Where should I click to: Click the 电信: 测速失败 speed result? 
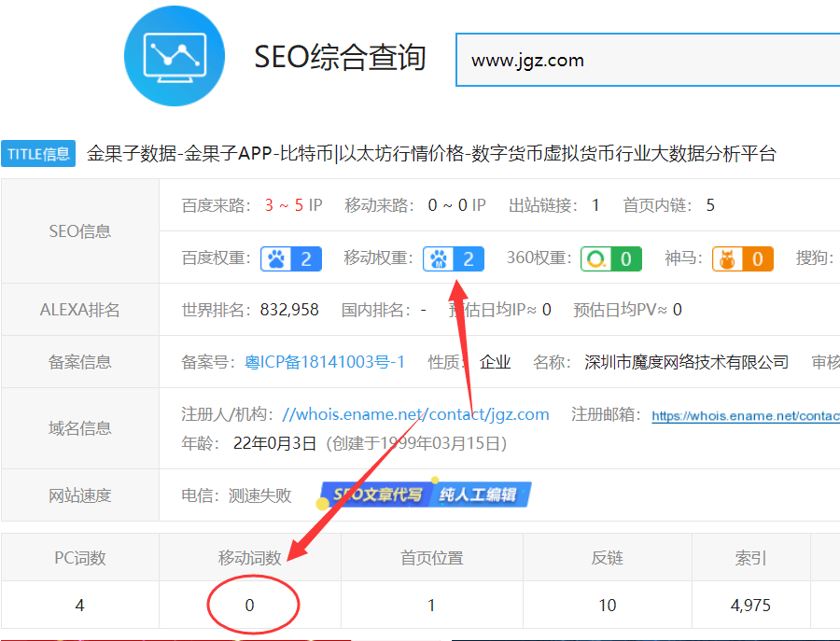pos(236,495)
